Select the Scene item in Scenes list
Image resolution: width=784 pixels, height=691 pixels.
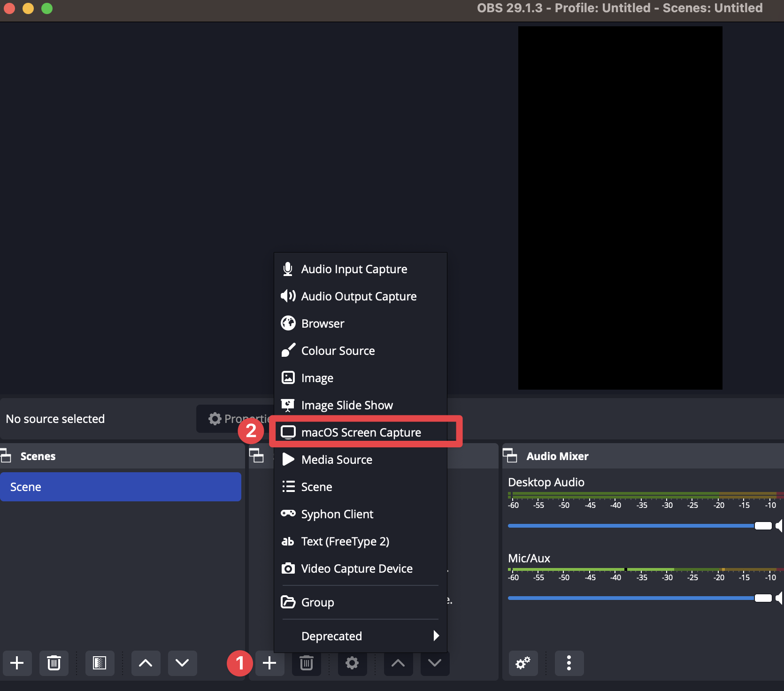click(x=121, y=487)
